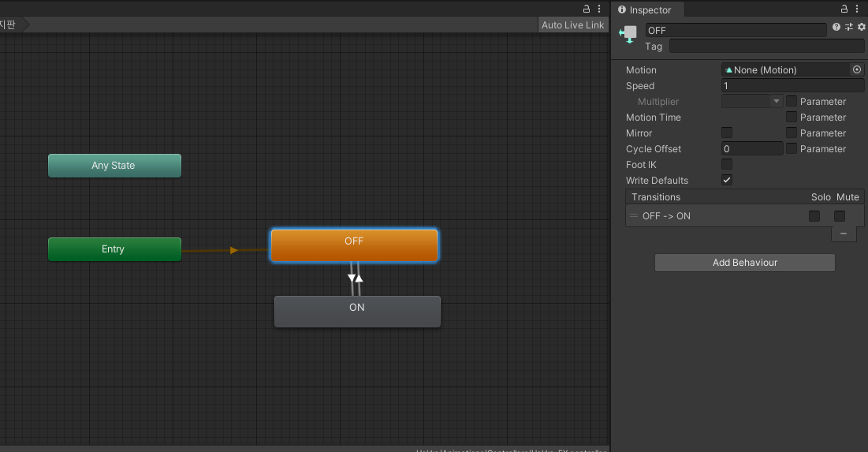Select the OFF -> ON transition row
868x452 pixels.
tap(744, 216)
